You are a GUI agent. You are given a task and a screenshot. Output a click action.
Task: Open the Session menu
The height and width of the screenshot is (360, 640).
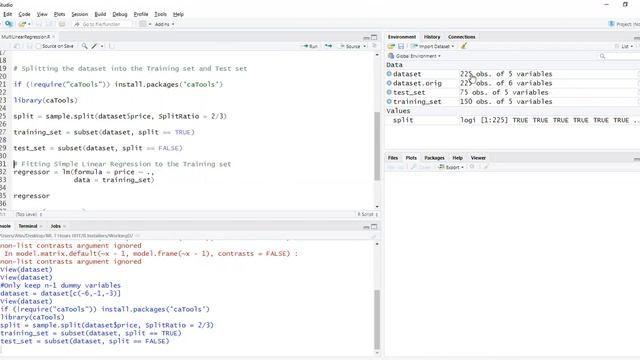click(80, 14)
